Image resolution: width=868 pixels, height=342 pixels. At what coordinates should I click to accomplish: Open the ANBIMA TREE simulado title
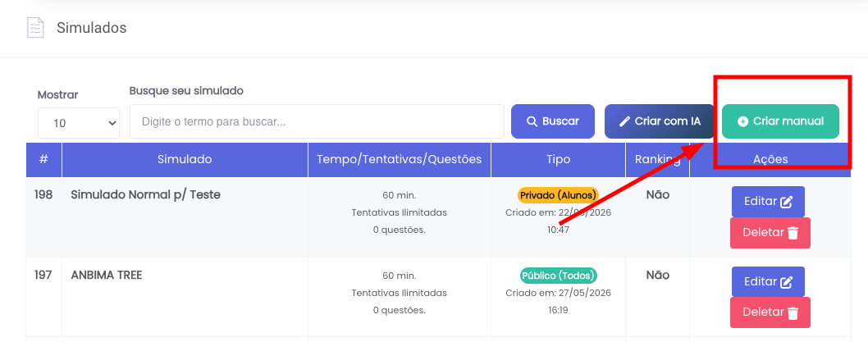coord(107,275)
